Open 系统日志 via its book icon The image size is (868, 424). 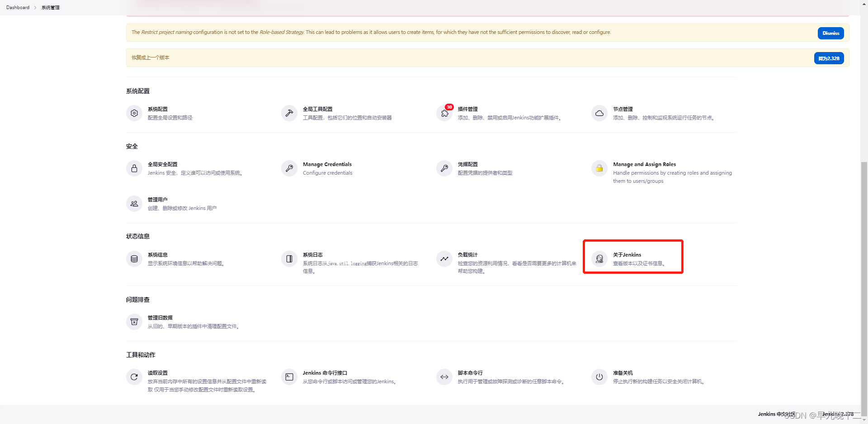289,259
